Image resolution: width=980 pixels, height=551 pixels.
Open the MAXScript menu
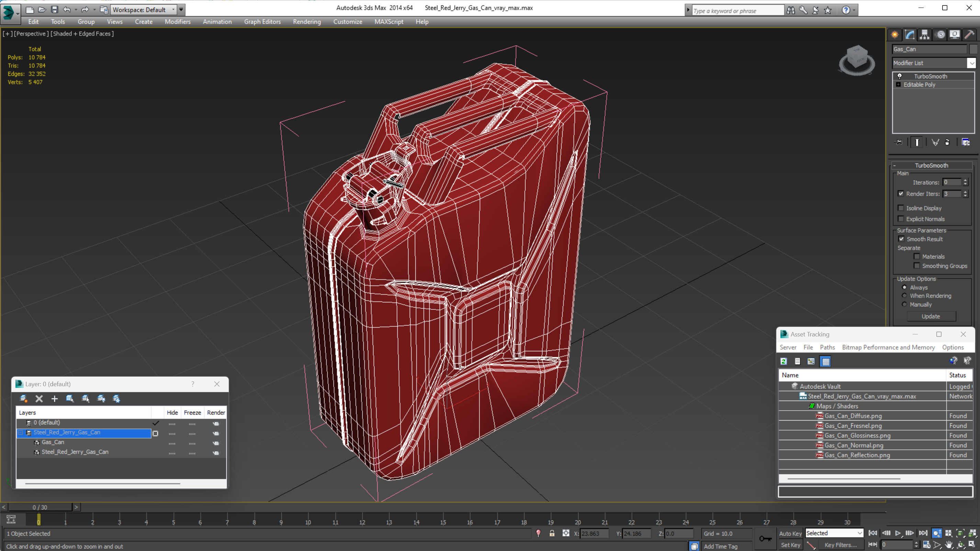point(389,22)
